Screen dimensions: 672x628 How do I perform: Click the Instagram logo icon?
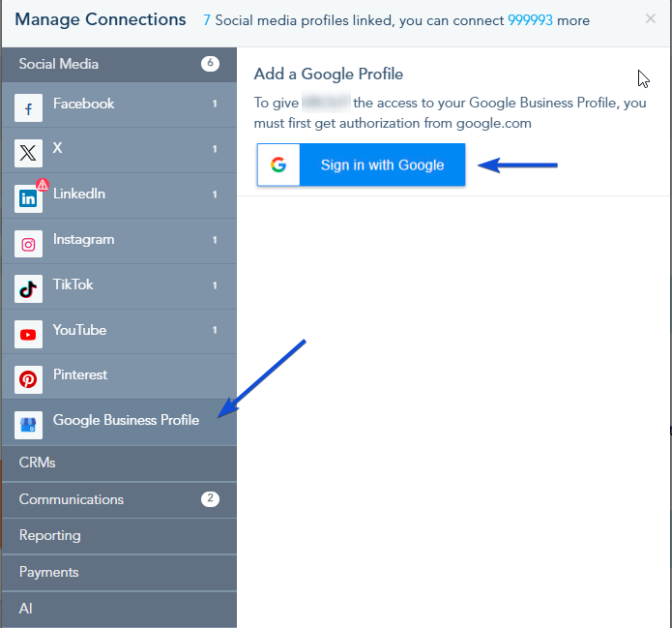click(x=28, y=244)
